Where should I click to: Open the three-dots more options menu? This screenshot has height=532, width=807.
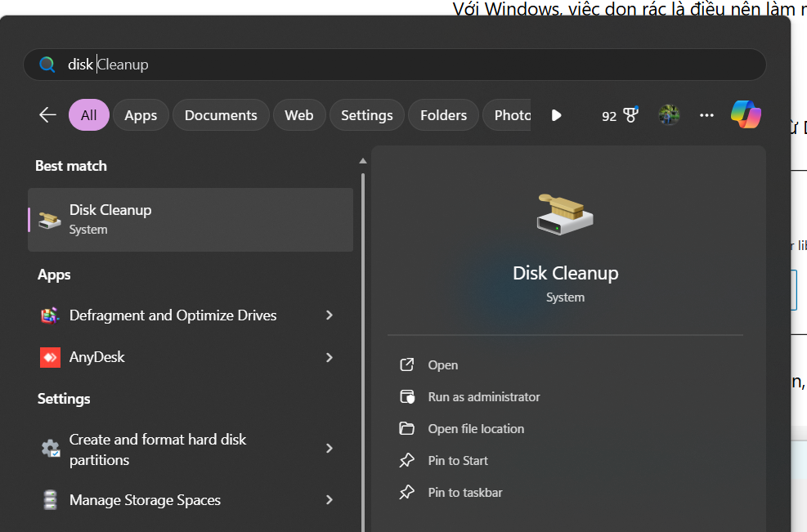[x=706, y=115]
